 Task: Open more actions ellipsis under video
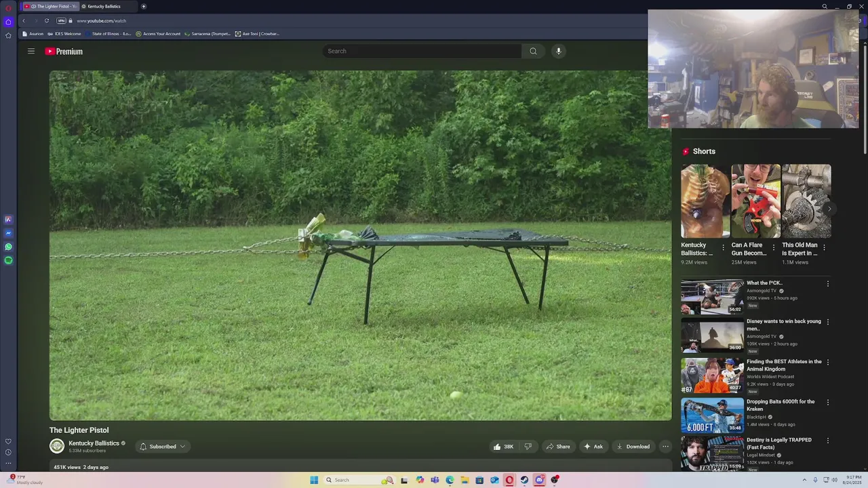665,447
